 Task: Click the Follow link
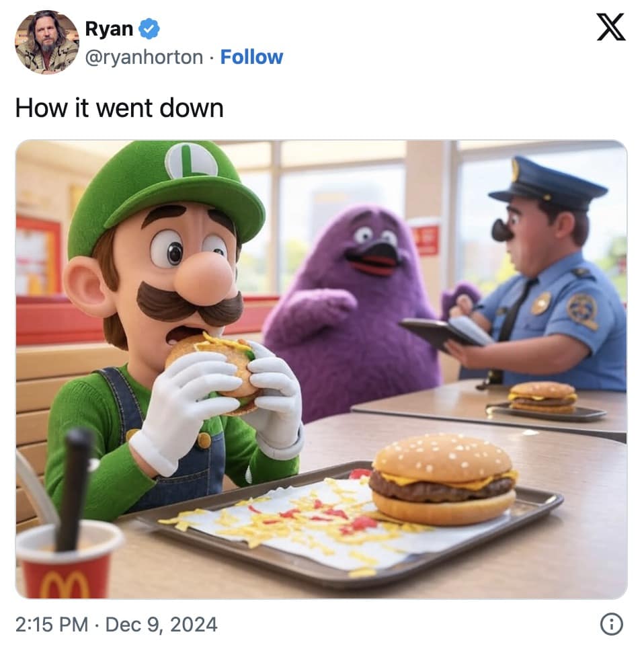(x=251, y=57)
